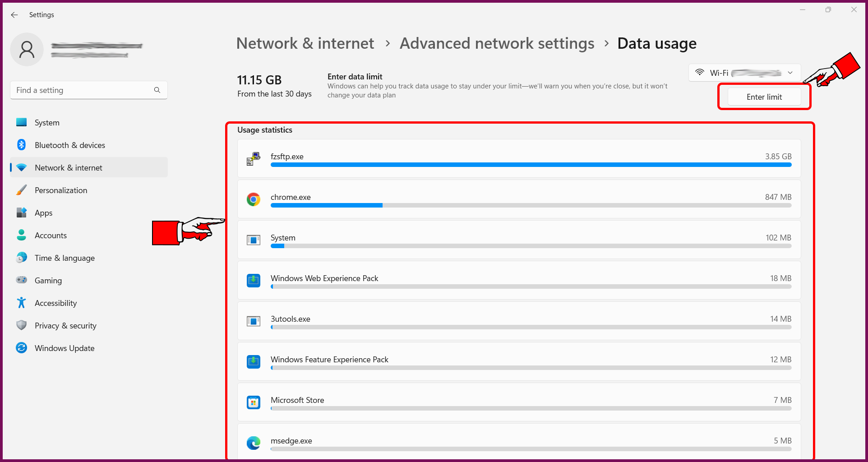868x462 pixels.
Task: Open the Wi-Fi network adapter dropdown
Action: coord(744,73)
